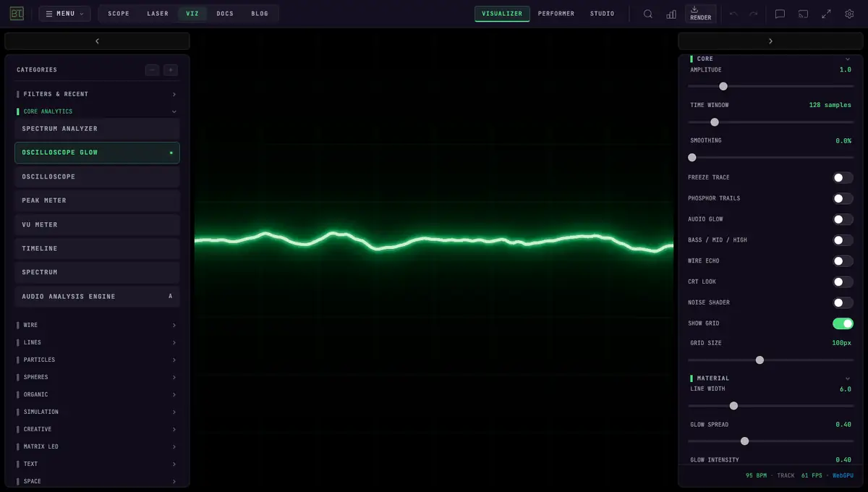This screenshot has height=492, width=868.
Task: Open the Blog tab
Action: pos(260,14)
